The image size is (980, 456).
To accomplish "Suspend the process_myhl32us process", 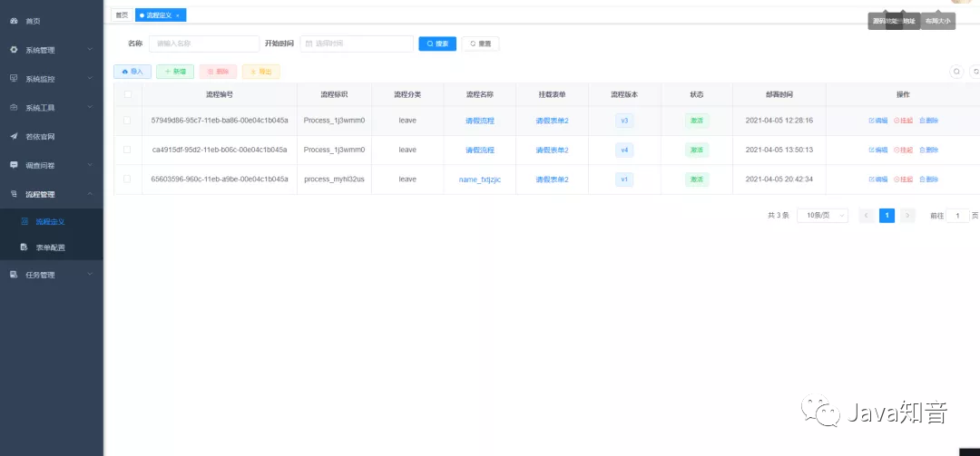I will (903, 179).
